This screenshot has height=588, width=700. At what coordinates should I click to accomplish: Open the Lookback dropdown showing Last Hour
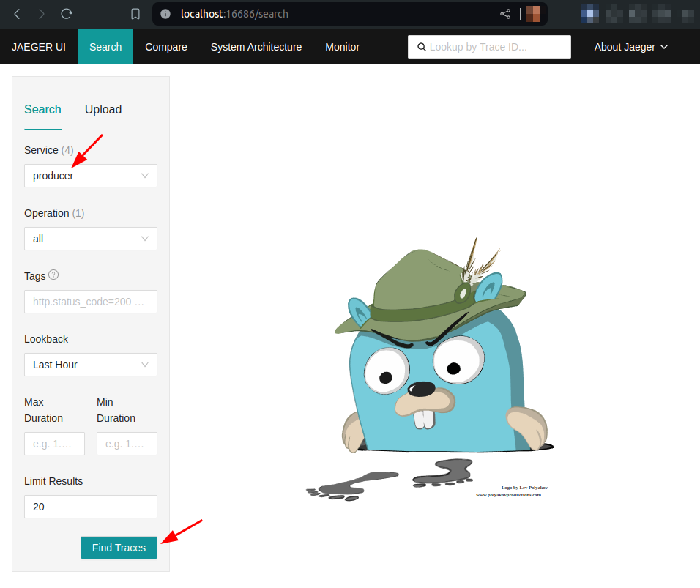pyautogui.click(x=91, y=365)
